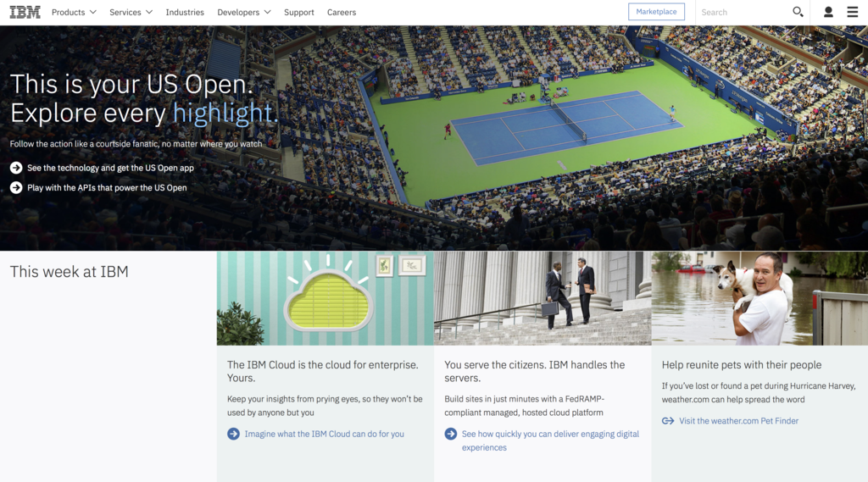
Task: Click the search magnifier icon
Action: click(x=798, y=12)
